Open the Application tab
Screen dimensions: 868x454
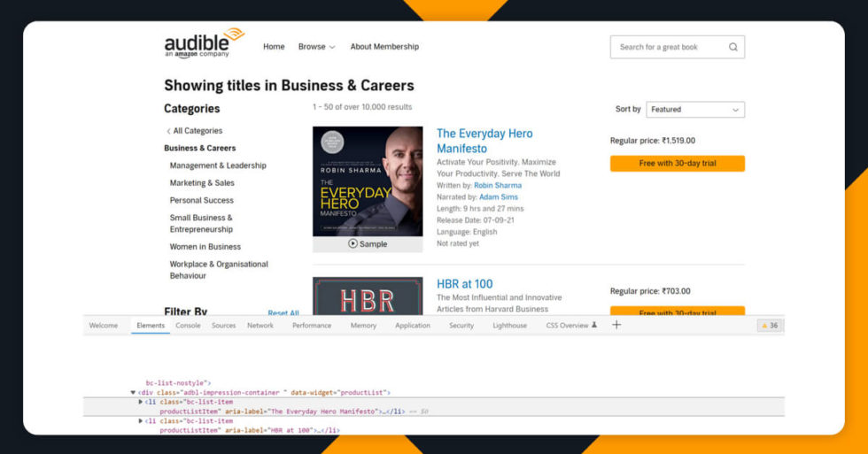413,326
